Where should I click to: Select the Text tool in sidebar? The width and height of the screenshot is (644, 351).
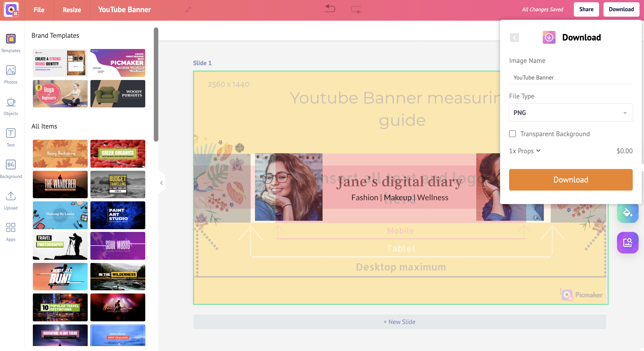coord(11,137)
